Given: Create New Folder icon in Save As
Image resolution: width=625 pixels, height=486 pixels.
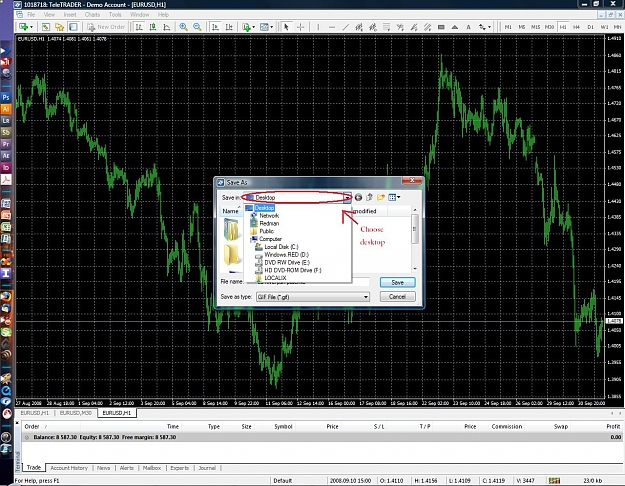Looking at the screenshot, I should pos(381,197).
